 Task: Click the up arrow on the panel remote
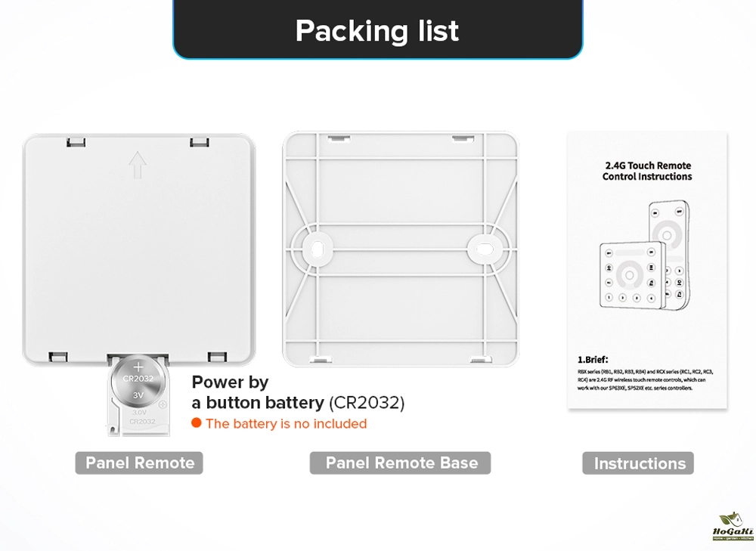pos(137,164)
